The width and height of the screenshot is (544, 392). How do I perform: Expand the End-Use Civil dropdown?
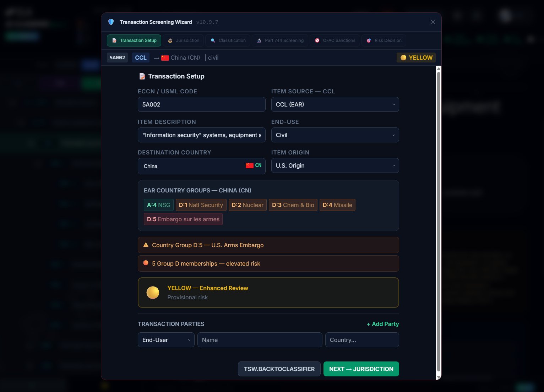click(x=335, y=135)
